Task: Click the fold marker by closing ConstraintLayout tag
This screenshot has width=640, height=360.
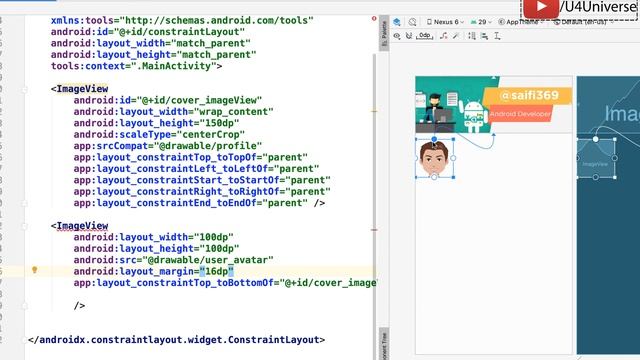Action: click(x=24, y=340)
